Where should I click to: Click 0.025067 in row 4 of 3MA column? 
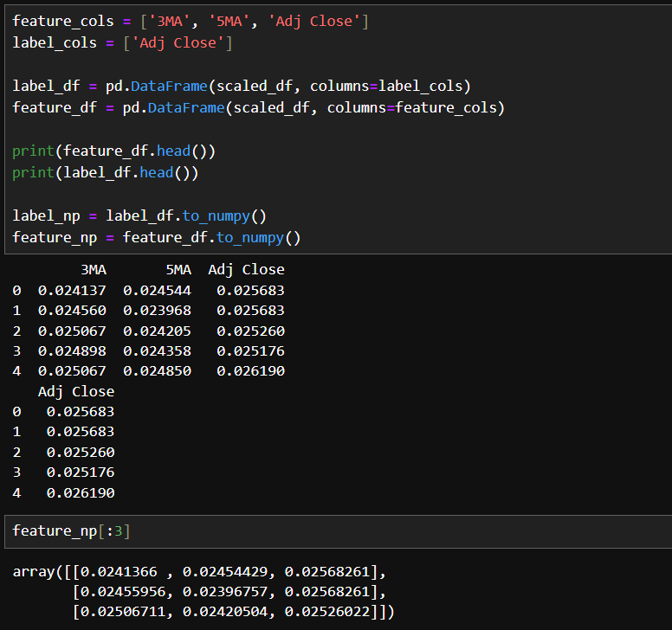pyautogui.click(x=72, y=371)
